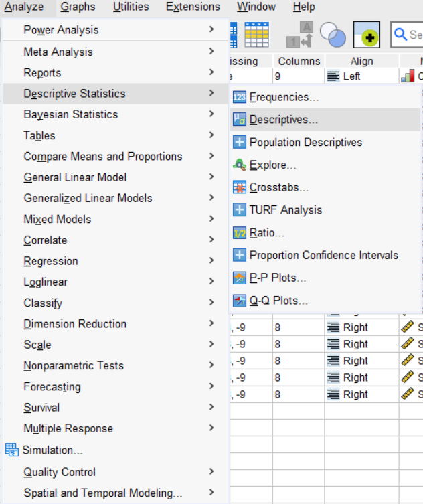Open the Help menu
Viewport: 423px width, 504px height.
pyautogui.click(x=304, y=7)
